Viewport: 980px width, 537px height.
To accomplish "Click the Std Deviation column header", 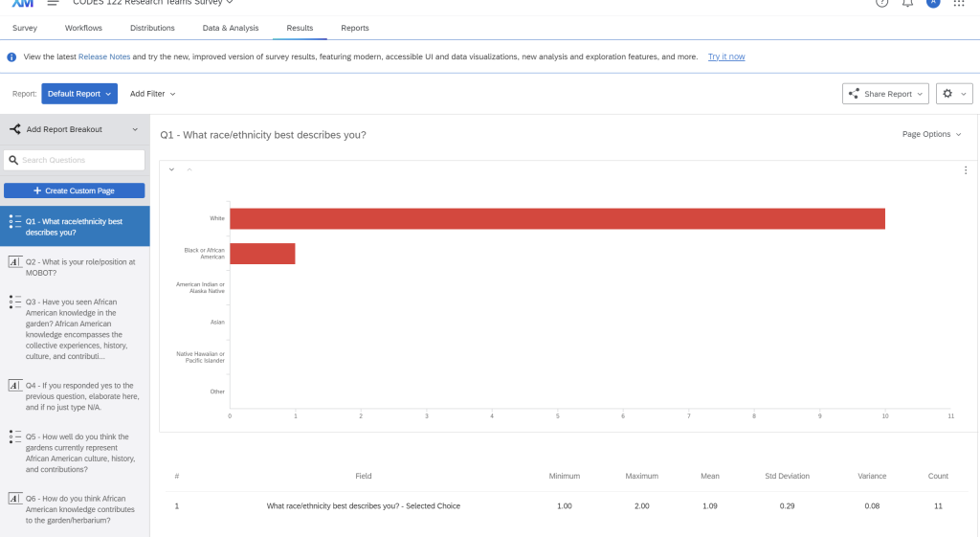I will coord(787,476).
